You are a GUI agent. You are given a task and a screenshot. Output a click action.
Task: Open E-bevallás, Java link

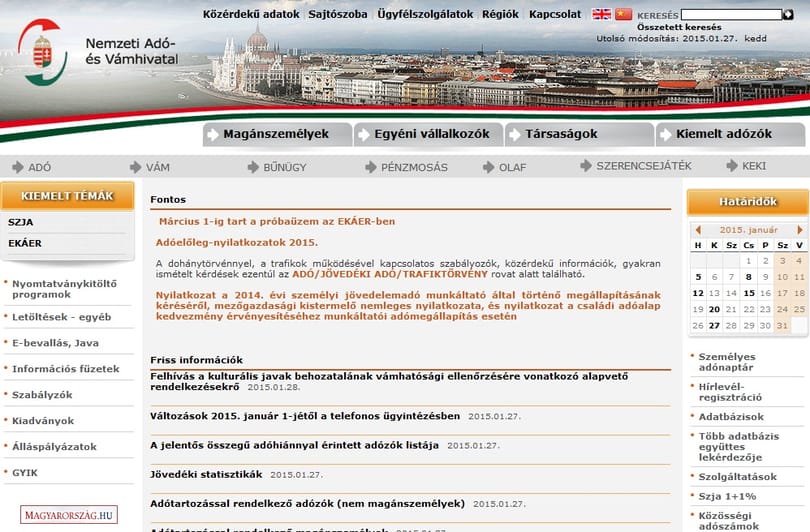tap(55, 343)
